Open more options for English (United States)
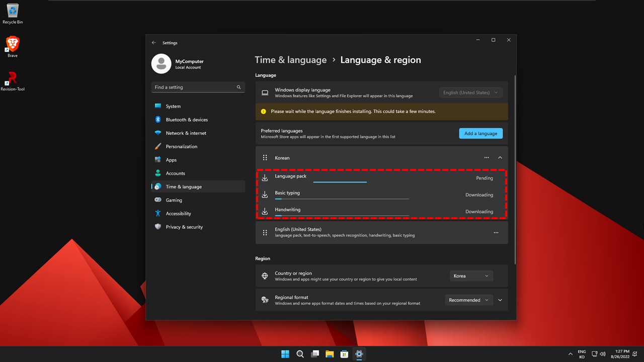 point(496,232)
